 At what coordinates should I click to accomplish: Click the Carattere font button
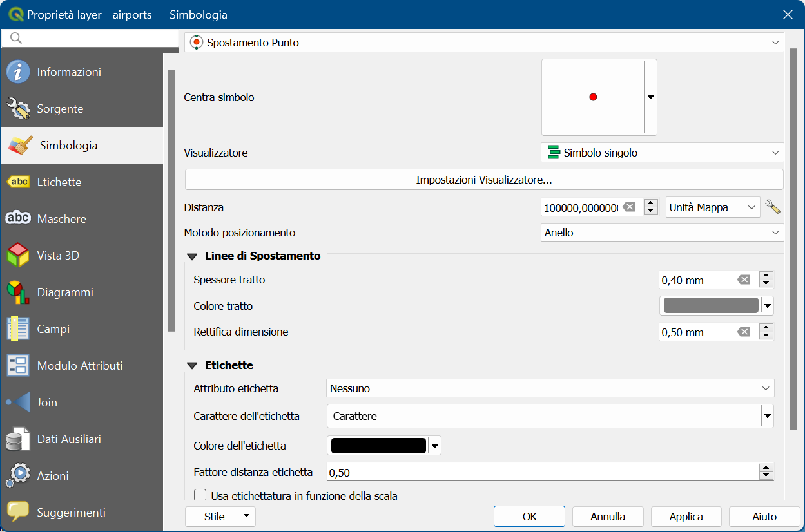coord(544,416)
